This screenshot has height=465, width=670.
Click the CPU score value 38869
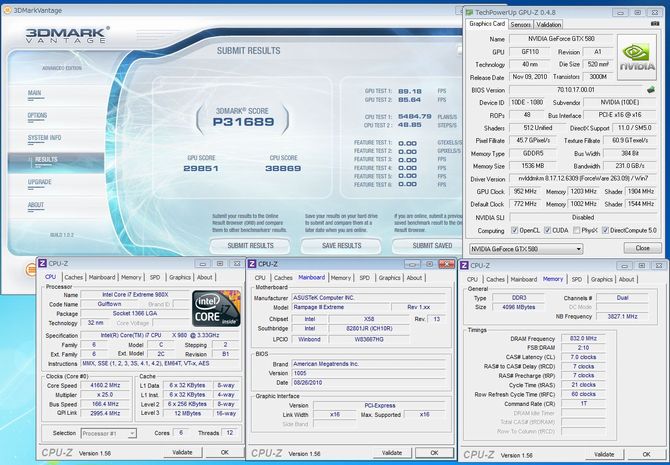coord(283,168)
